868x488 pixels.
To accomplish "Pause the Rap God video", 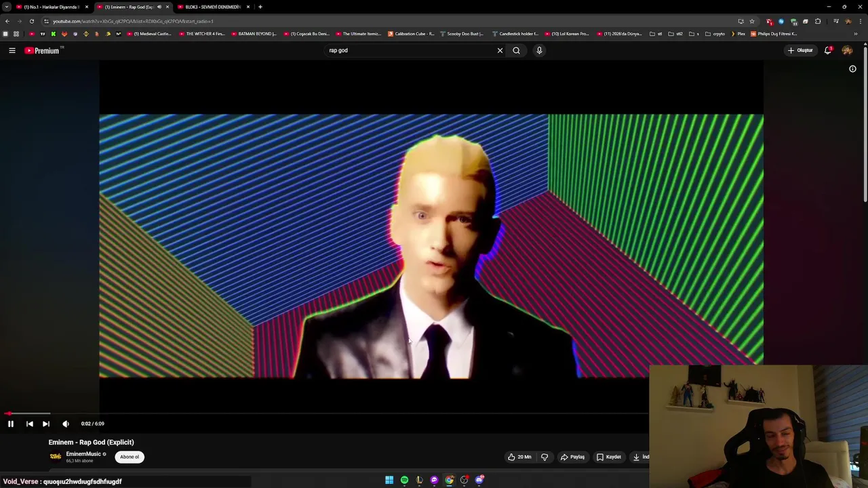I will [x=11, y=424].
